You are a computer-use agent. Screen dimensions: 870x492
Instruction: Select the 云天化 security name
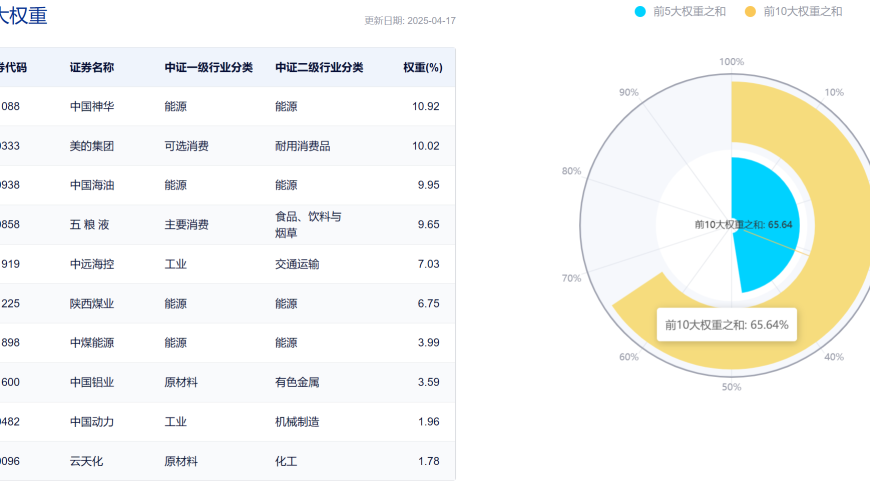pos(86,461)
